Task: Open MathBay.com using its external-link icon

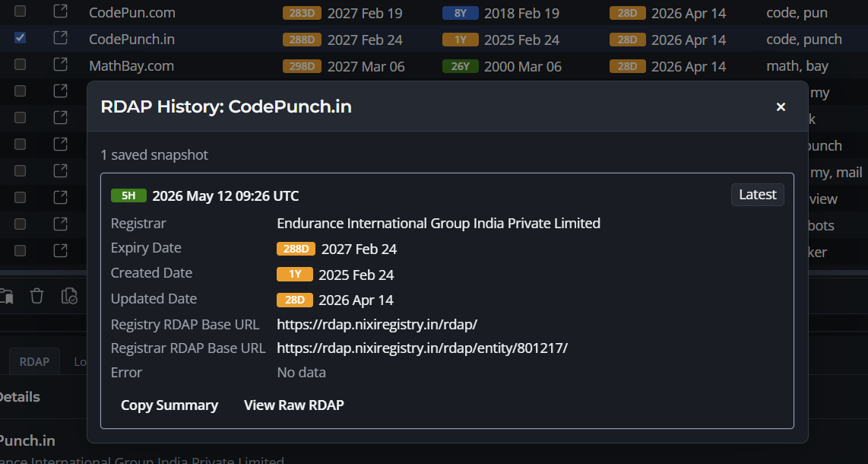Action: pos(60,64)
